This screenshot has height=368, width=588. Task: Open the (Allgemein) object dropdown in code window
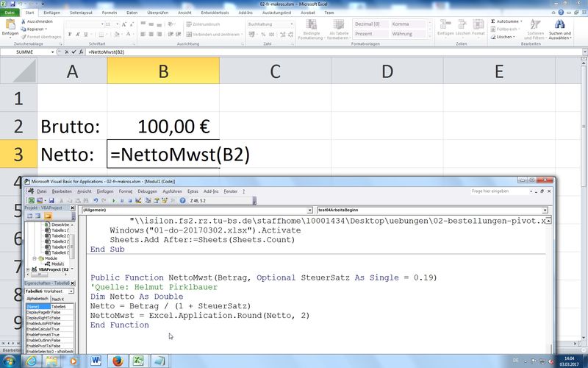pos(309,210)
